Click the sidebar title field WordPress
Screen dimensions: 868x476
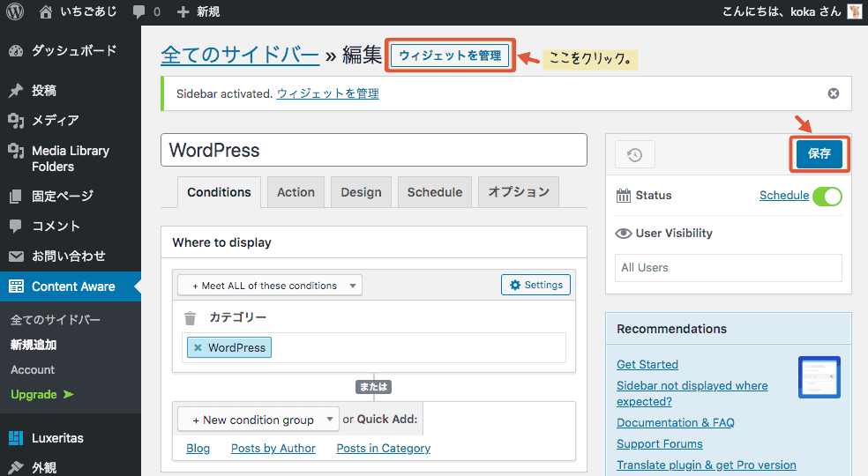tap(374, 150)
